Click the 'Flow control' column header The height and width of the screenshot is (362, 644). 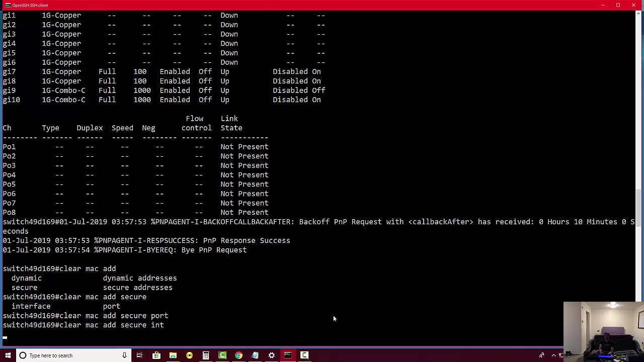[197, 123]
